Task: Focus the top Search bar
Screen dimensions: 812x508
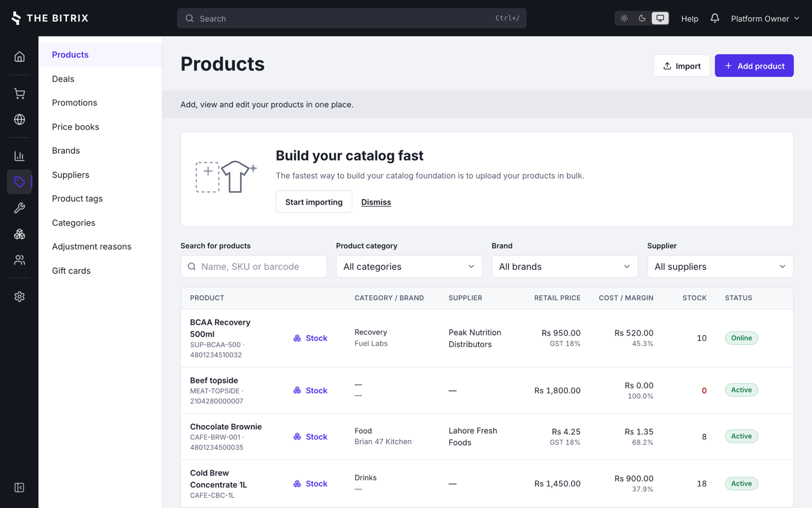Action: click(352, 18)
